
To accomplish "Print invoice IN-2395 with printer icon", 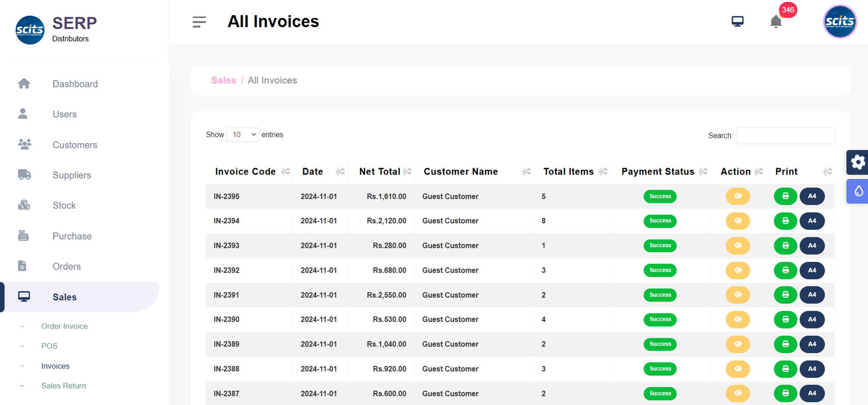I will click(x=785, y=196).
